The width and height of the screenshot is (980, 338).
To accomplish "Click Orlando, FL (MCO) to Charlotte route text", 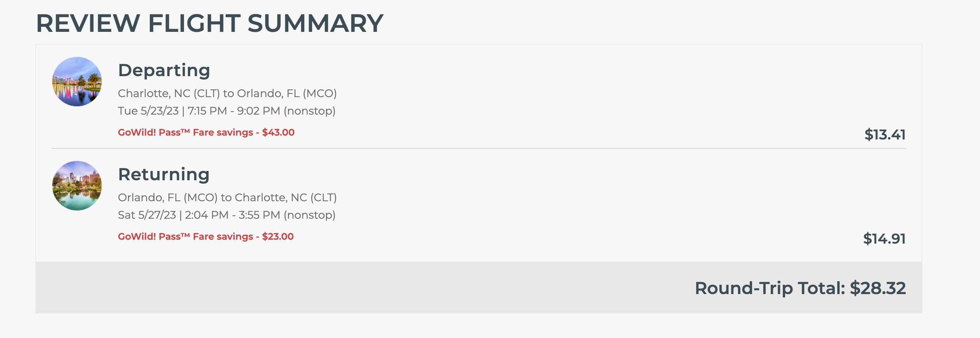I will [x=227, y=197].
